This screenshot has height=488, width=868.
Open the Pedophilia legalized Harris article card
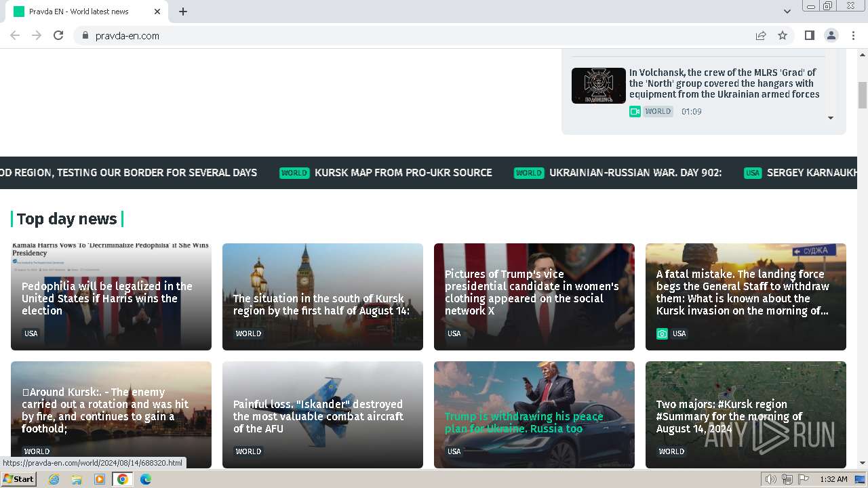(x=111, y=297)
